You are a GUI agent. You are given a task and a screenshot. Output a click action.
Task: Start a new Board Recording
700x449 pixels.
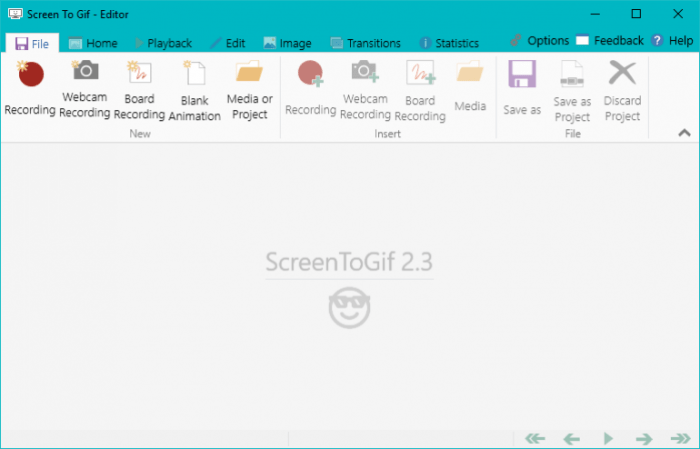click(x=139, y=90)
